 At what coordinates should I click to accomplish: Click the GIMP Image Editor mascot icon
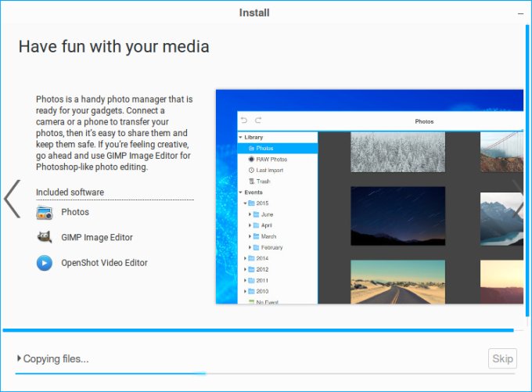point(45,238)
